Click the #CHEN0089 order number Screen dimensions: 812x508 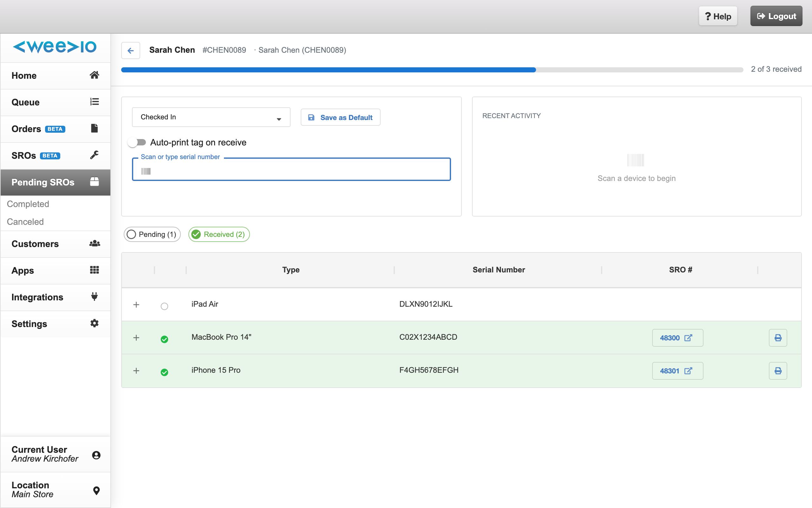tap(224, 50)
